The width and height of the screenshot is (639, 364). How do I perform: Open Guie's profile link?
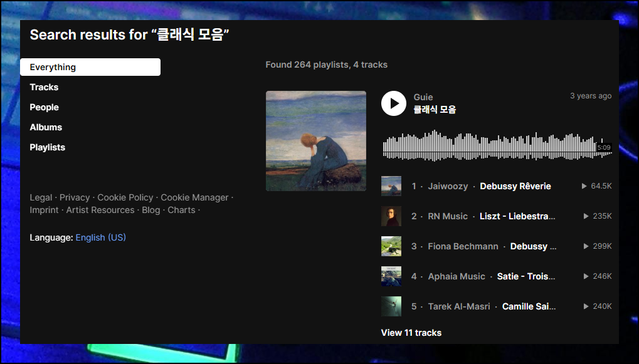(x=423, y=97)
